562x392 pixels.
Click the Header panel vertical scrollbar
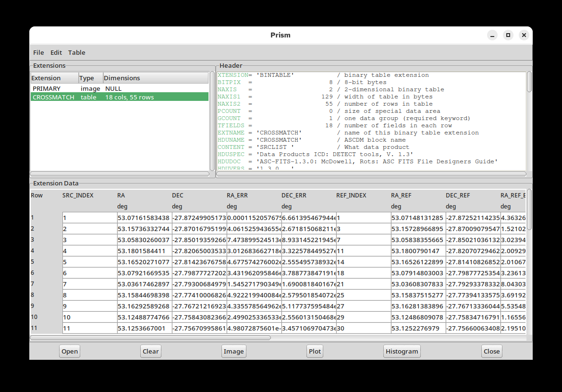coord(529,82)
